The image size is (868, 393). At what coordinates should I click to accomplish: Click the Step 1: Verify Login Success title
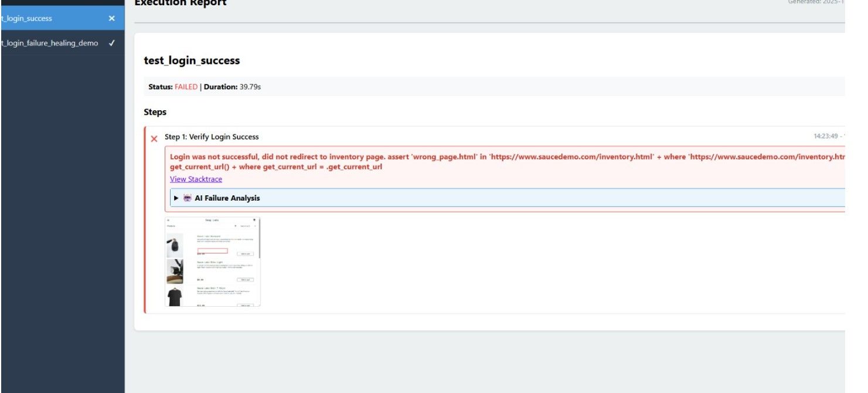[x=211, y=136]
